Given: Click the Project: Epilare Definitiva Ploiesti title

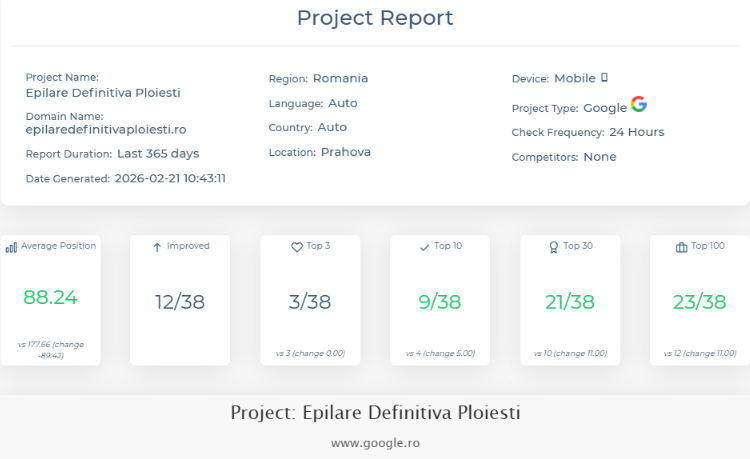Looking at the screenshot, I should [x=375, y=413].
